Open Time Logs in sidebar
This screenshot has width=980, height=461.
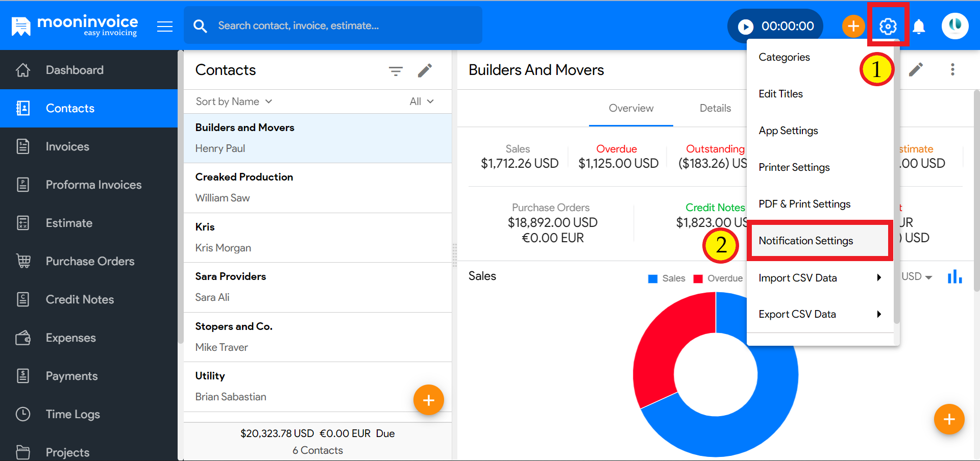click(89, 414)
